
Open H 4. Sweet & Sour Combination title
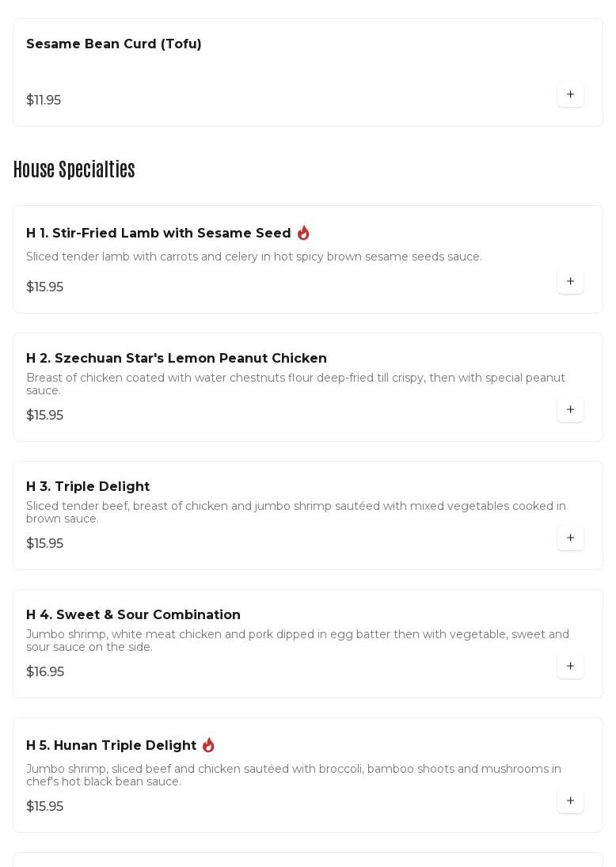point(133,614)
